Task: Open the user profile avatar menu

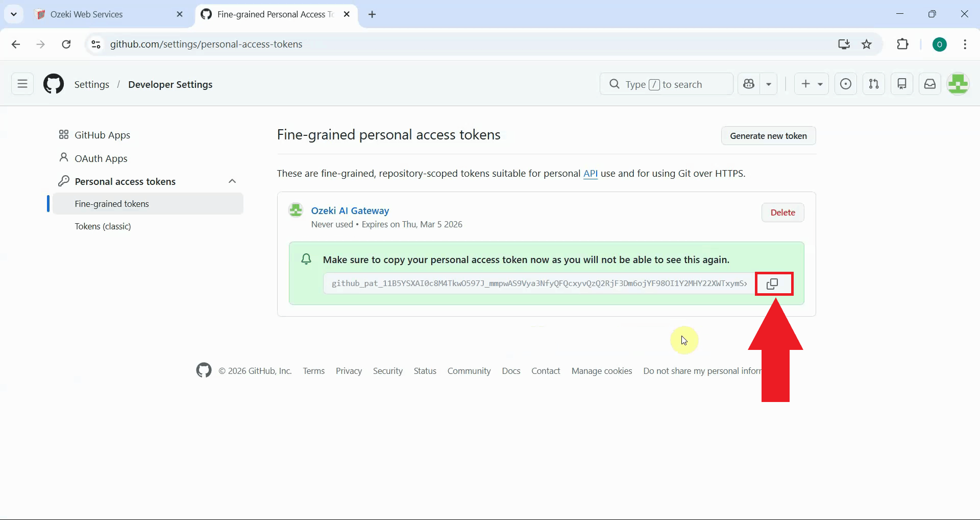Action: coord(958,84)
